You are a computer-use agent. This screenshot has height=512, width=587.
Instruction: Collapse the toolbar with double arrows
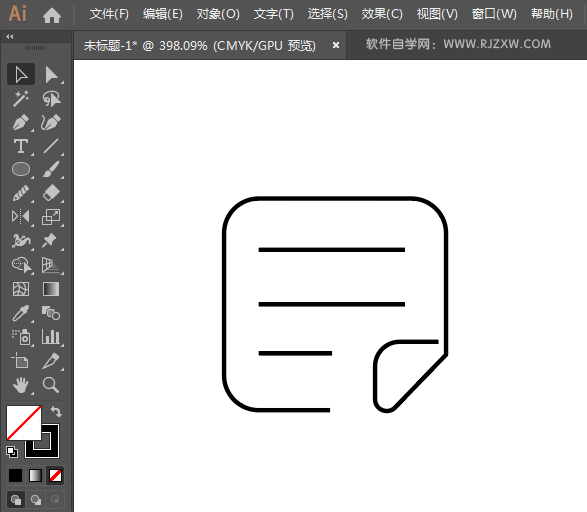click(x=10, y=37)
